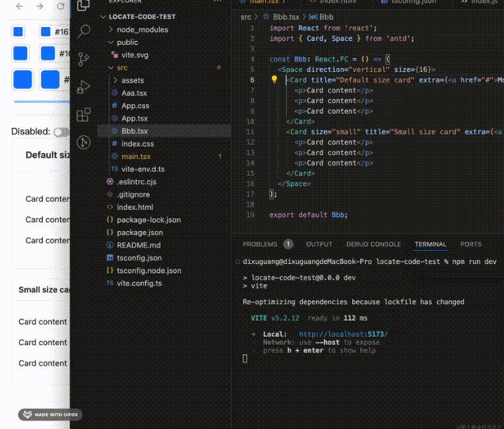Click the timeline icon below Extensions

coord(84,142)
